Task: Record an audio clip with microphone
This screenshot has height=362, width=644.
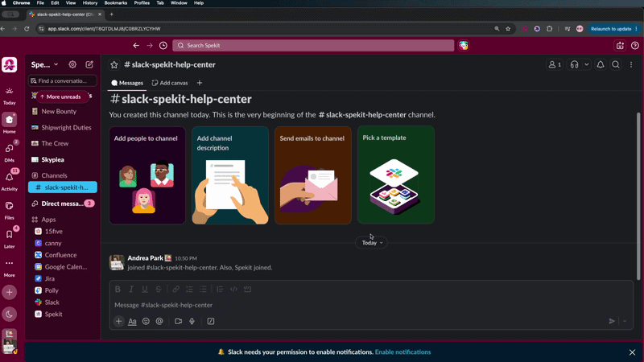Action: click(x=192, y=321)
